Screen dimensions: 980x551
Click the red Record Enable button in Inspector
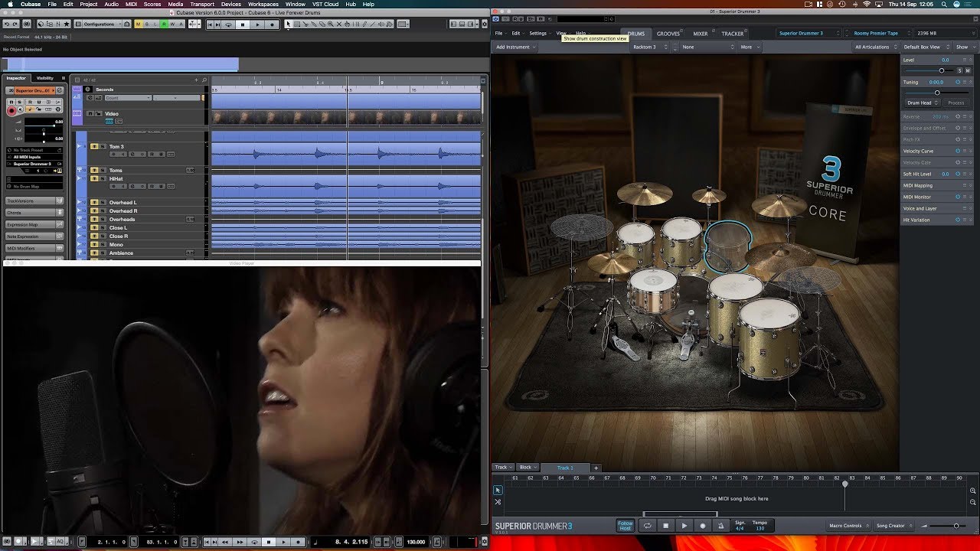(11, 111)
